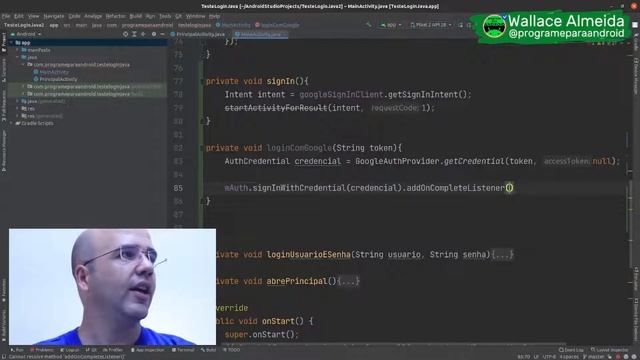
Task: Open the Android project view dropdown
Action: [26, 34]
